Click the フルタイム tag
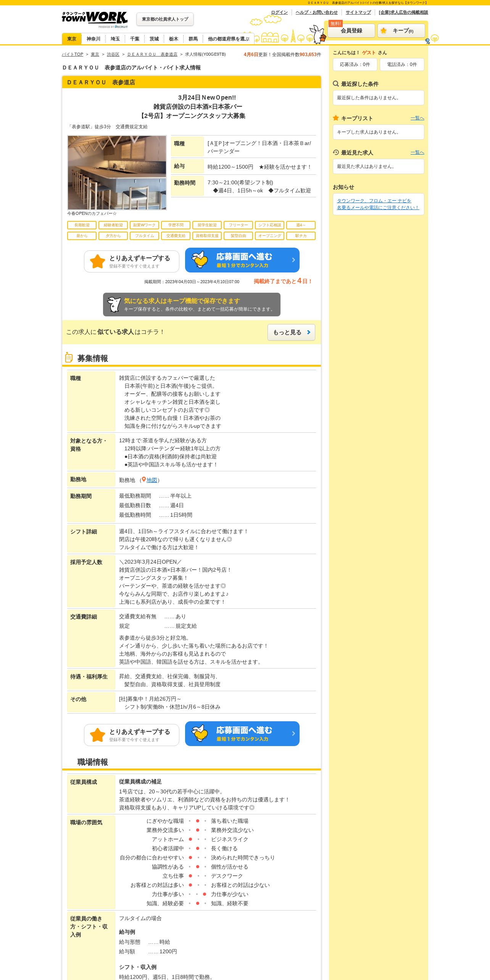Viewport: 490px width, 980px height. coord(144,236)
